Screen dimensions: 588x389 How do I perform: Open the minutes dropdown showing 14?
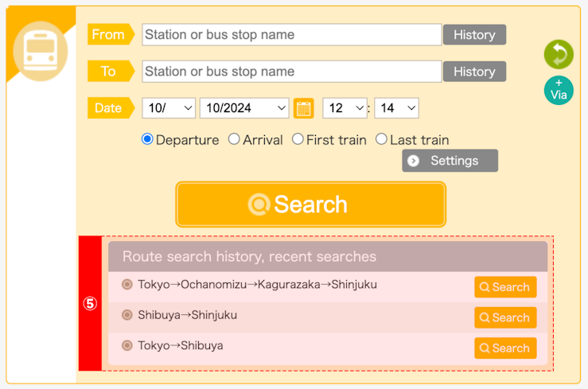(396, 108)
